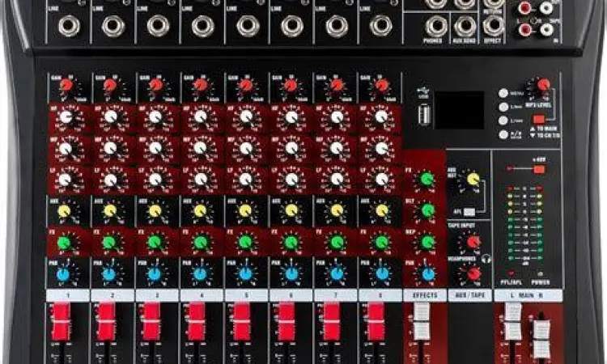Click the AUX / TAPE strip label
The image size is (607, 364).
(x=470, y=295)
